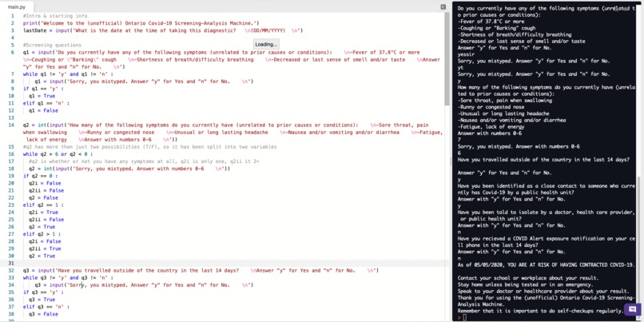Click 'elif q2 > 1 :' on line 27
644x322 pixels.
pos(42,234)
